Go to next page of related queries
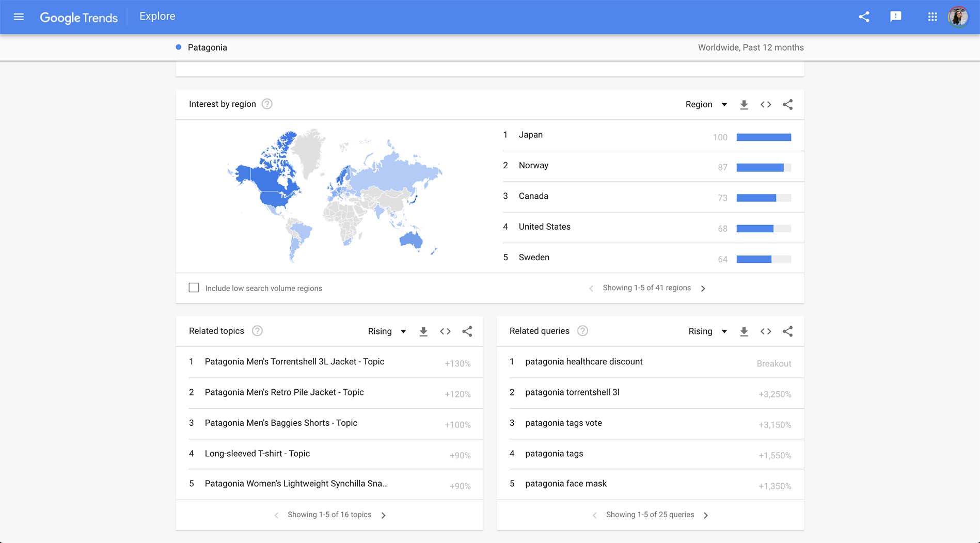This screenshot has width=980, height=543. pyautogui.click(x=705, y=515)
